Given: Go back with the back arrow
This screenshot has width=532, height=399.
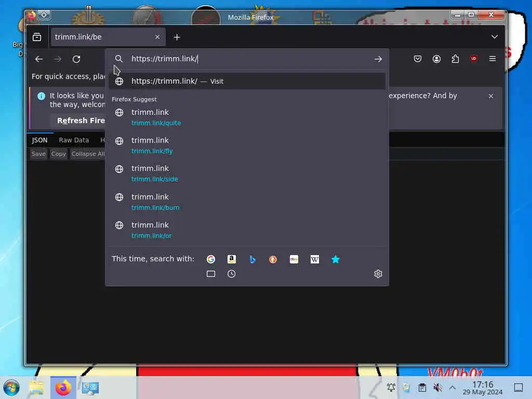Looking at the screenshot, I should click(39, 59).
